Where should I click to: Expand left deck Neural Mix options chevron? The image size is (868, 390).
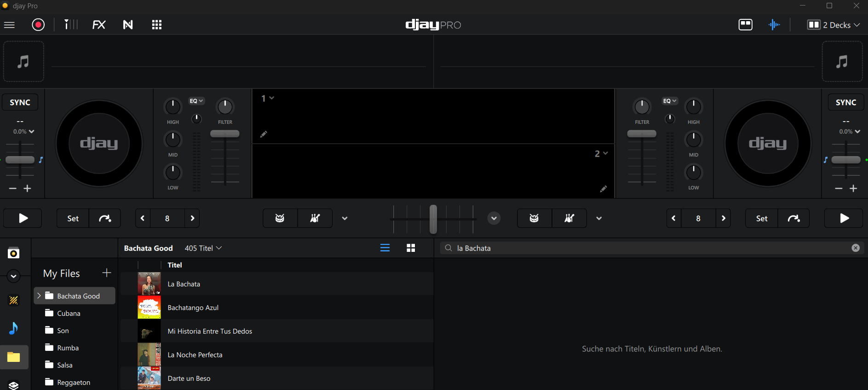[x=345, y=218]
